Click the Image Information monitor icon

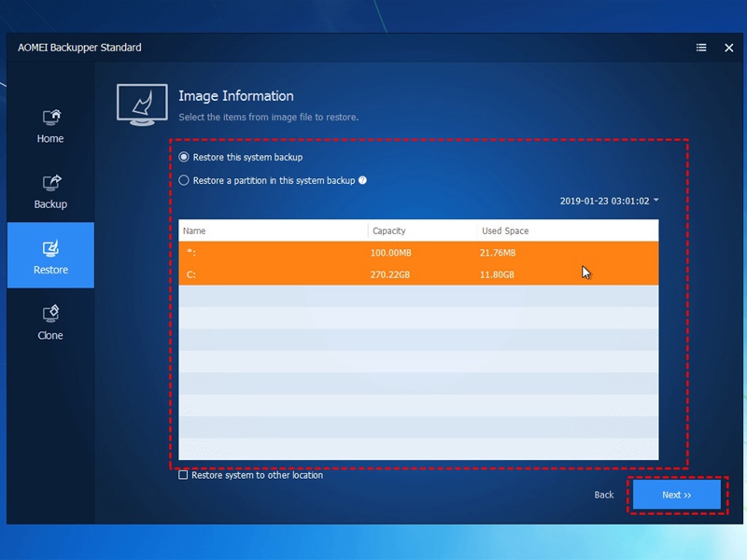coord(142,105)
